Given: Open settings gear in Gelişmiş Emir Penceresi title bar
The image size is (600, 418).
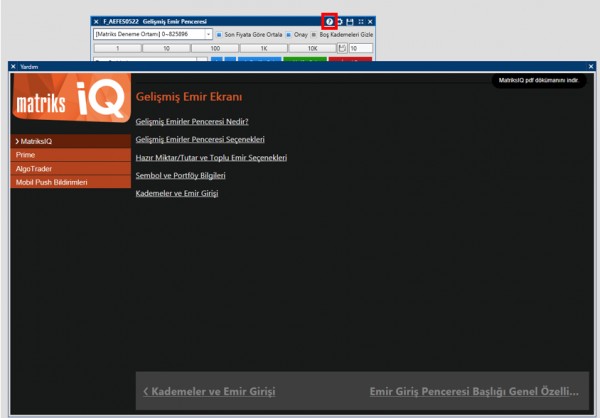Looking at the screenshot, I should click(x=340, y=21).
